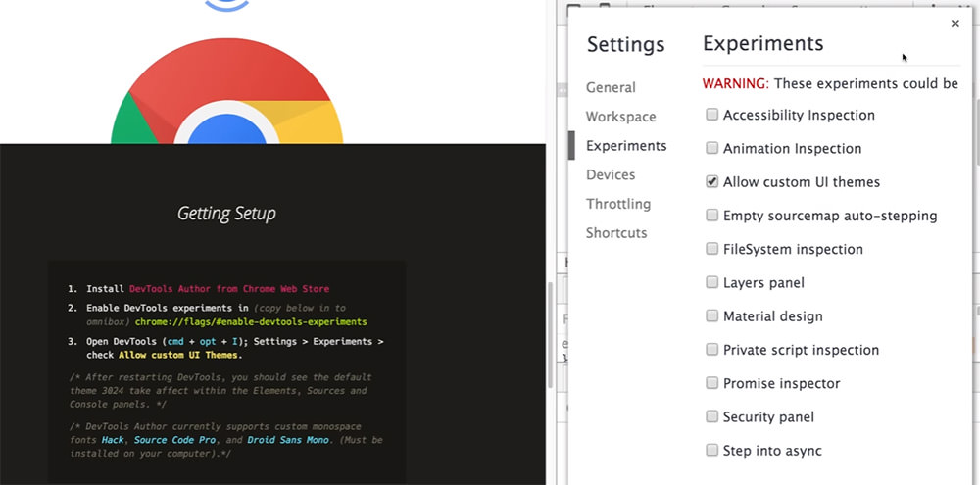Image resolution: width=980 pixels, height=485 pixels.
Task: Click the Hack font link
Action: click(x=113, y=440)
